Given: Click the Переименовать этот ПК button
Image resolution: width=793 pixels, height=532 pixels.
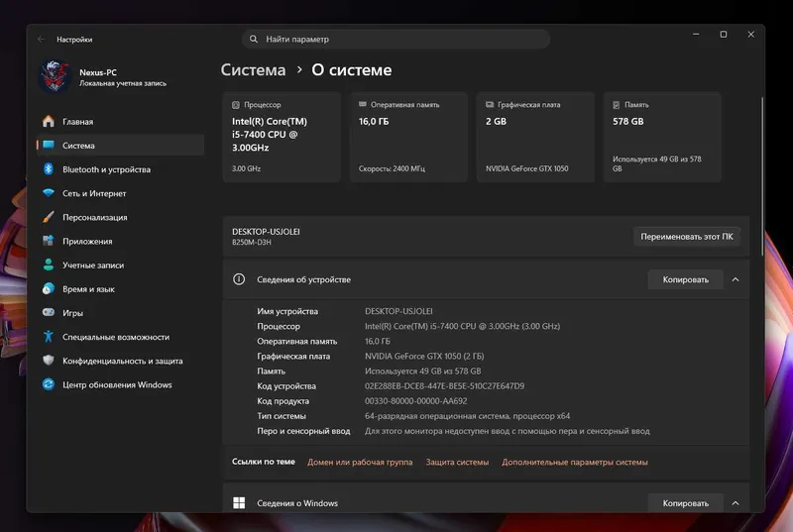Looking at the screenshot, I should [x=687, y=237].
